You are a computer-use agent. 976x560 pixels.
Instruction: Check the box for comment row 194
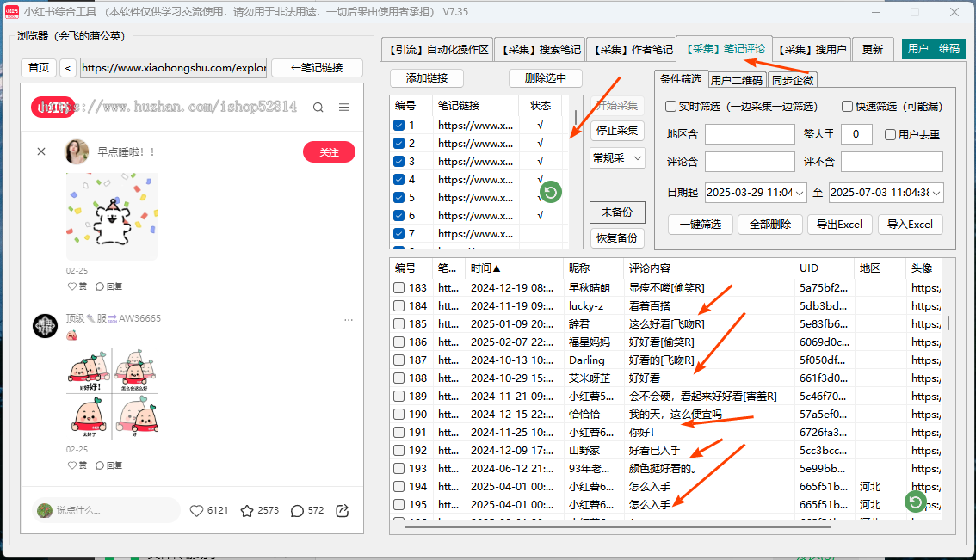point(399,486)
